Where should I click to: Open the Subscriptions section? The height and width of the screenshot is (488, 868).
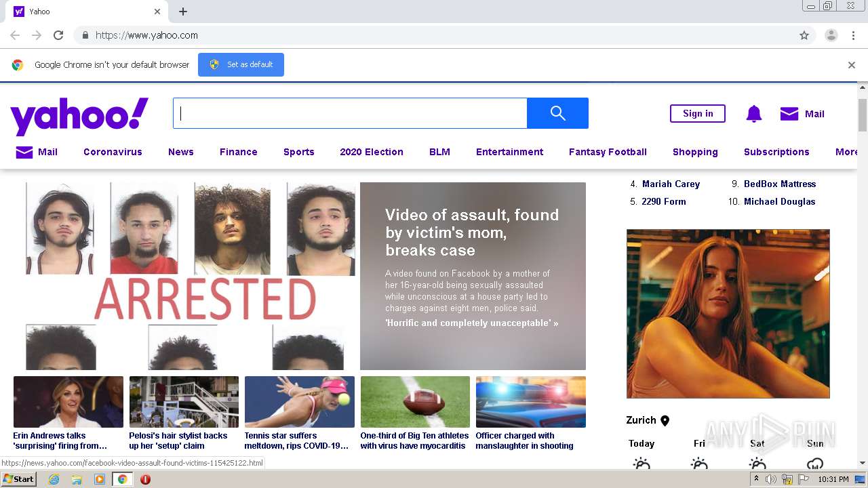click(x=776, y=152)
